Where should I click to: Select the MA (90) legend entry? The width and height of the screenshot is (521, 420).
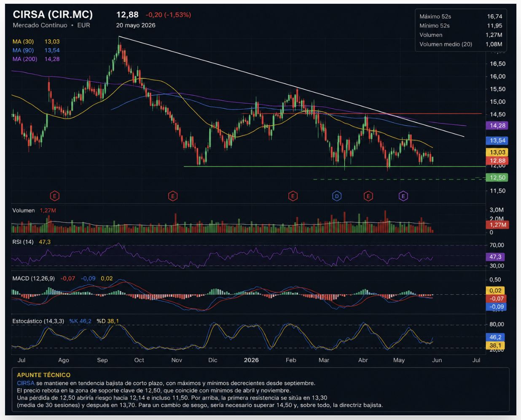pos(36,50)
